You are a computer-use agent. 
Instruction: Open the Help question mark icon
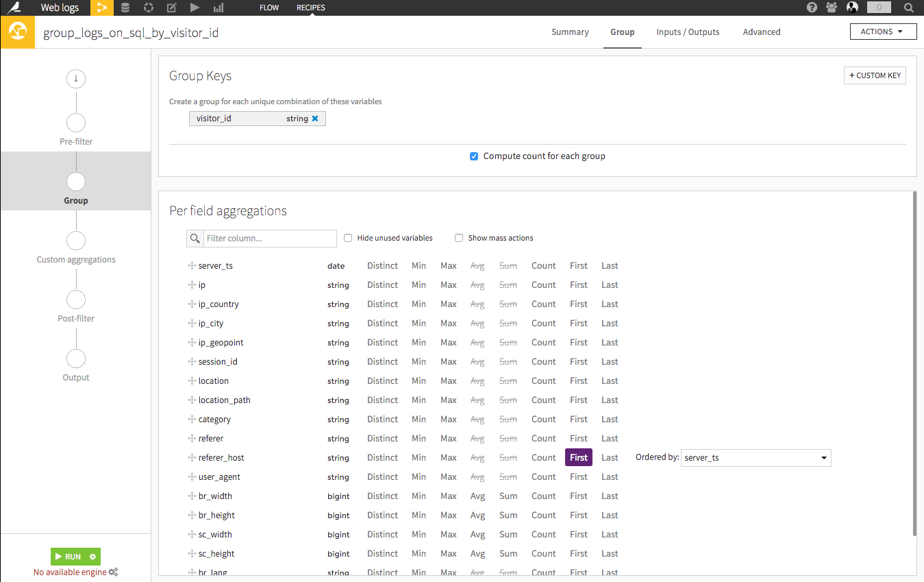point(812,8)
